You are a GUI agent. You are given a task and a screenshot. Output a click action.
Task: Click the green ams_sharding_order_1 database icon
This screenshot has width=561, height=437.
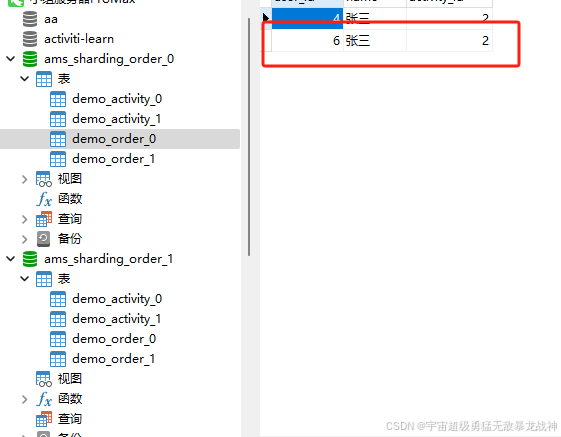(30, 259)
